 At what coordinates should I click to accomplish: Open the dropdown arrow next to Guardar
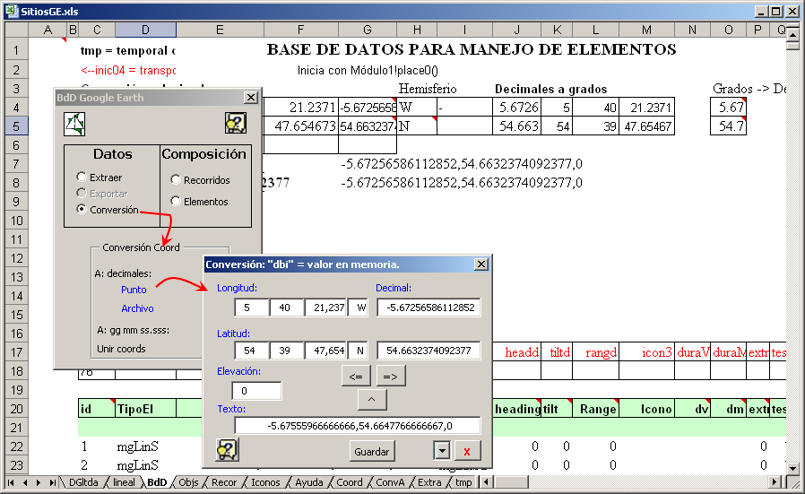(442, 451)
